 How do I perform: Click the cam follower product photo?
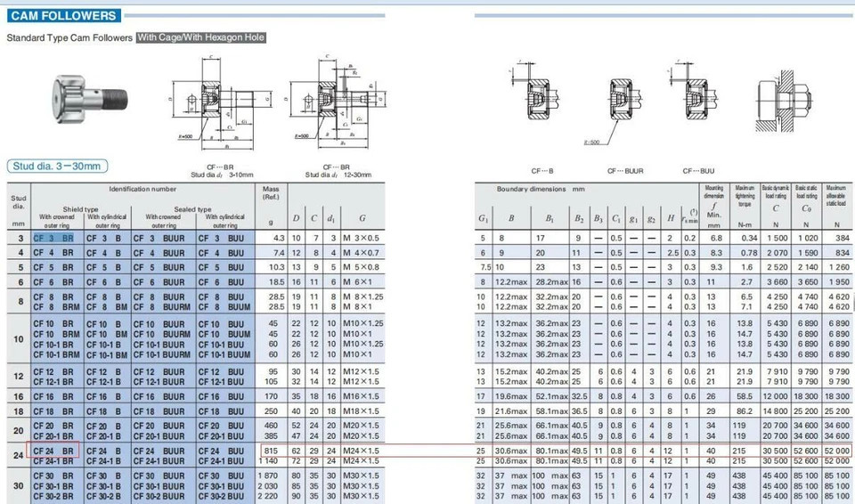(x=89, y=99)
